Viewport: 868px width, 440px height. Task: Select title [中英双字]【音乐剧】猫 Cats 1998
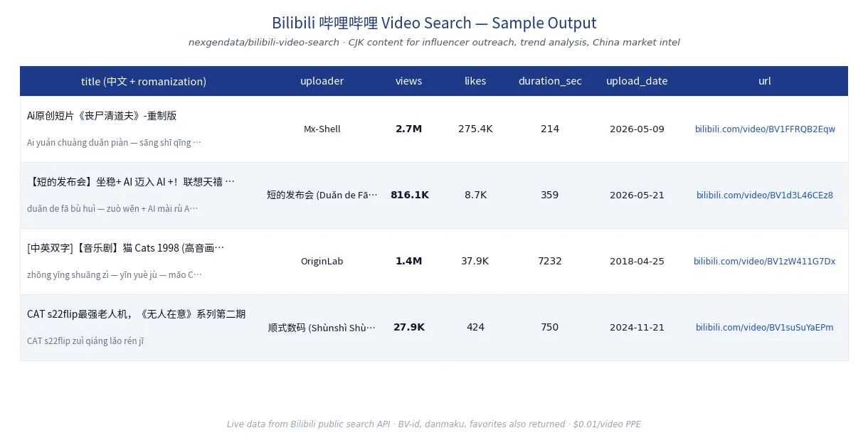[125, 247]
